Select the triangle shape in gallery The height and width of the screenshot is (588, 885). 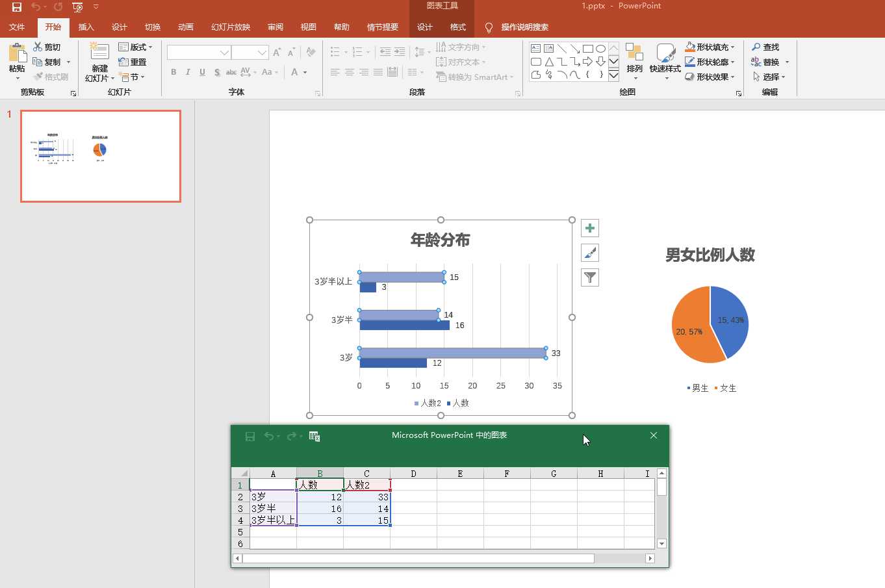pos(548,62)
